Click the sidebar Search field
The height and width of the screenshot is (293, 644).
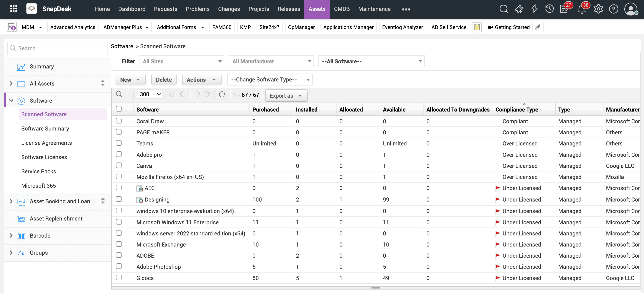pos(58,48)
